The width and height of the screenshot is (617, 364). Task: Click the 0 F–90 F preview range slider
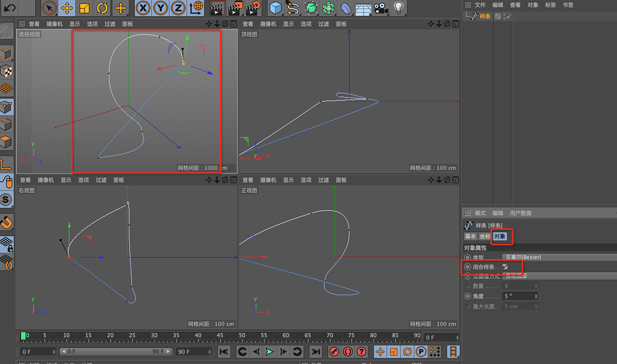[116, 352]
